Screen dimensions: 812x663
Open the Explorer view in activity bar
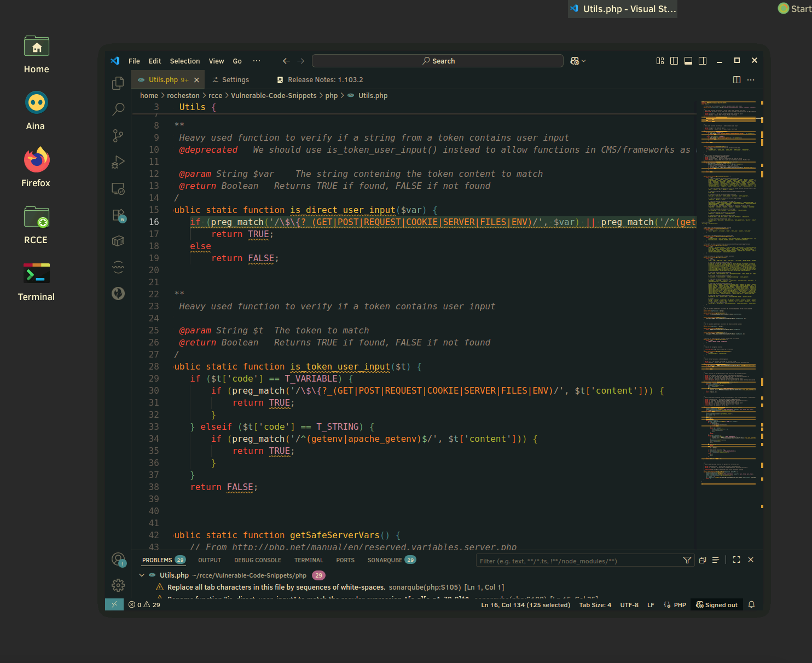pos(118,83)
